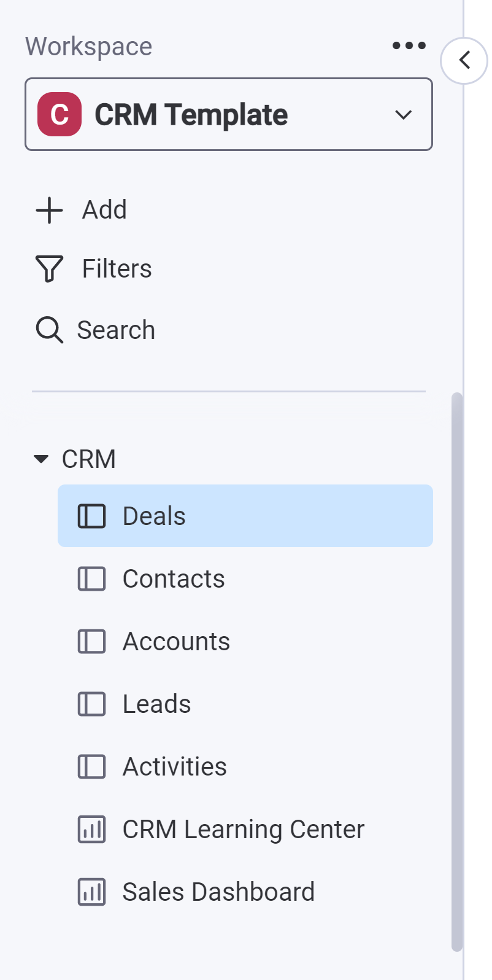Open the Deals board
This screenshot has height=980, width=492.
click(154, 516)
